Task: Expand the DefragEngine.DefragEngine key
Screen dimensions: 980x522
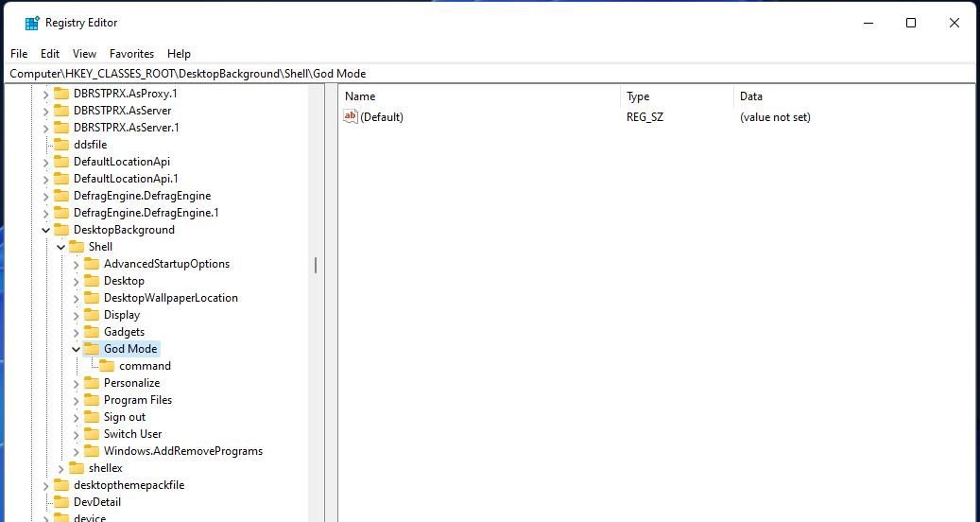Action: (x=45, y=197)
